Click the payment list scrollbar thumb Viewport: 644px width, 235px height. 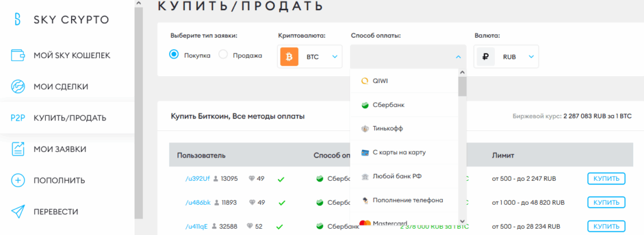click(x=462, y=86)
